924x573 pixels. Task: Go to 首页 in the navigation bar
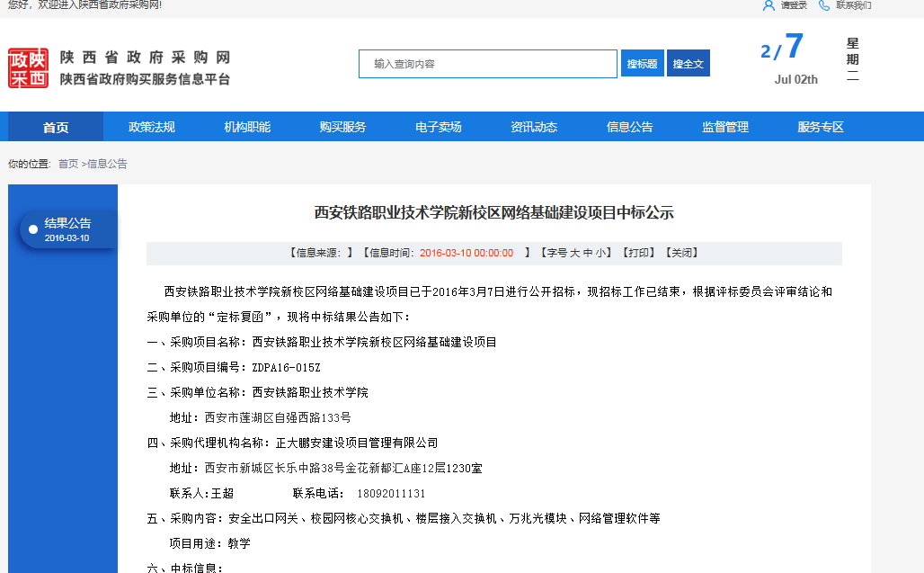click(x=56, y=127)
